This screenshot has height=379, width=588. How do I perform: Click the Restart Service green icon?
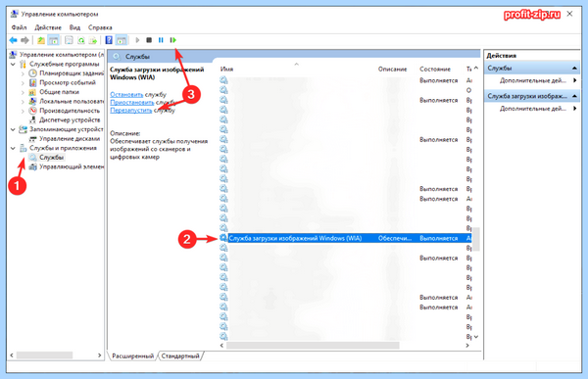[x=172, y=40]
